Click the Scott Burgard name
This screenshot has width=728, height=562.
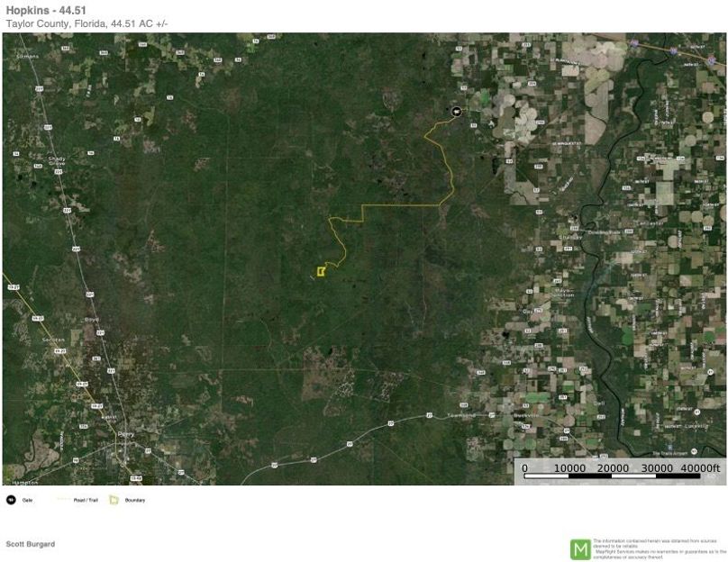tap(30, 544)
